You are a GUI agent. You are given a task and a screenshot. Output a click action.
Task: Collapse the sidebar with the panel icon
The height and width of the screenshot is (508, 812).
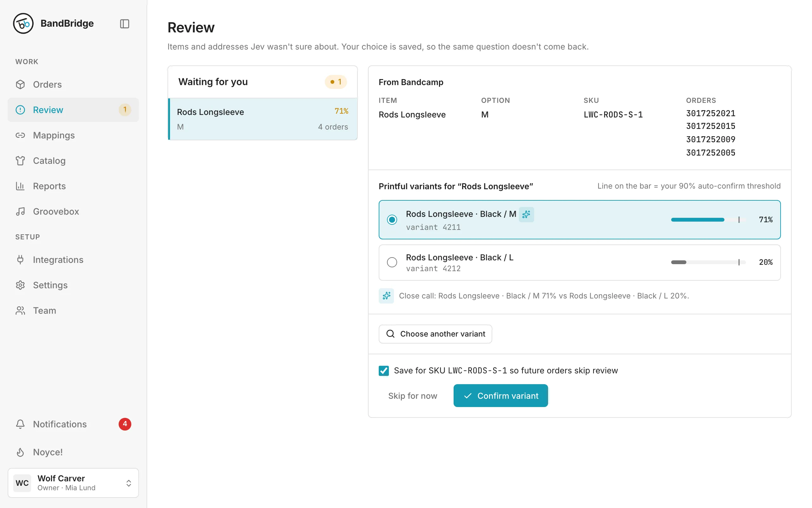tap(124, 23)
